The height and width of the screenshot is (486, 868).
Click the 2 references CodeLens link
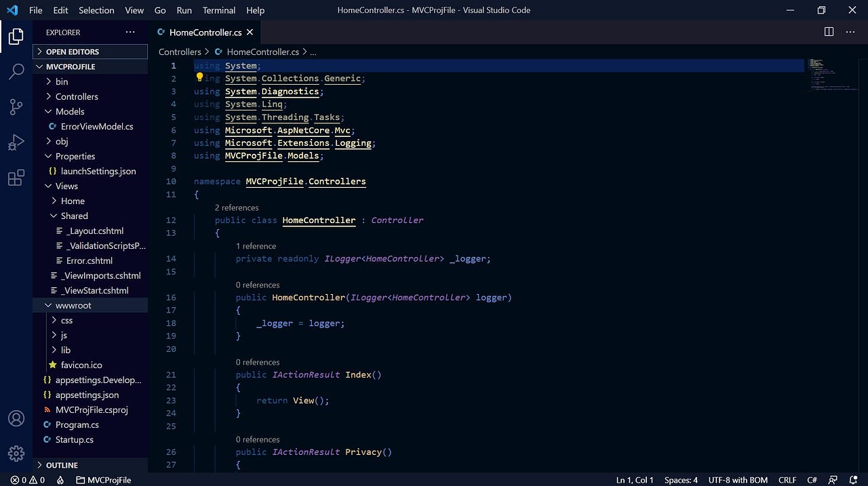click(237, 207)
